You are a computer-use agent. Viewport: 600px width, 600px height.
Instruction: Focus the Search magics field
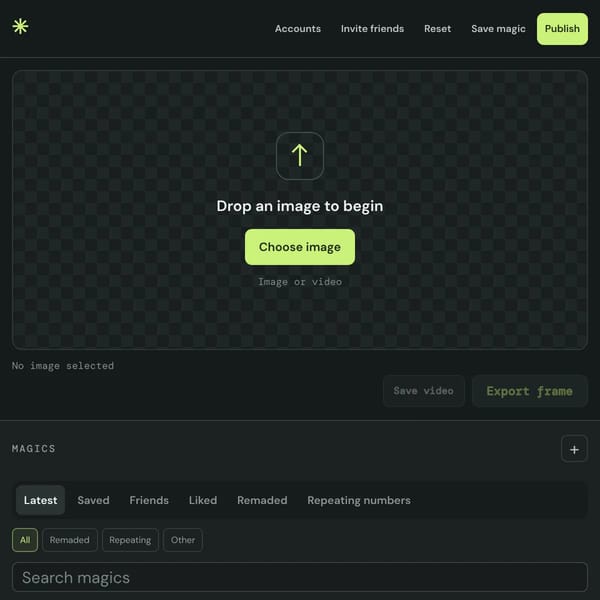point(300,577)
